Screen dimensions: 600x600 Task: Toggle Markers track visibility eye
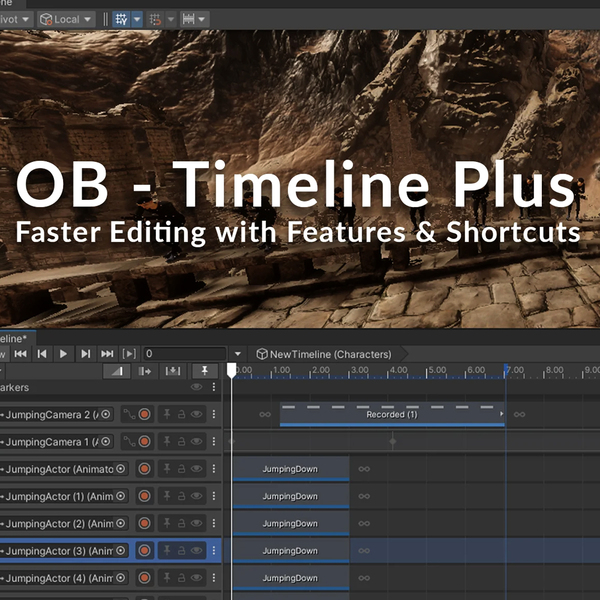(196, 387)
